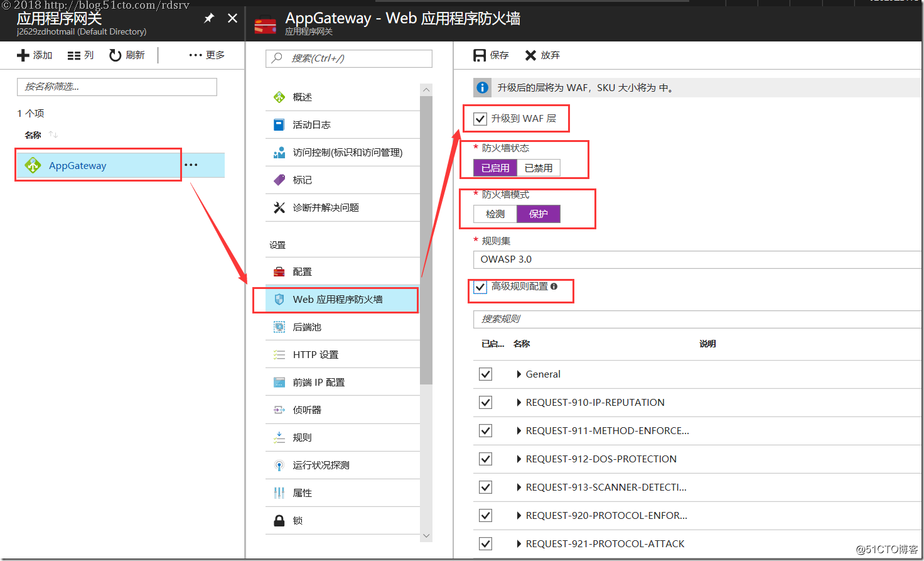The height and width of the screenshot is (561, 924).
Task: Uncheck REQUEST-911-METHOD-ENFORCE checkbox
Action: pyautogui.click(x=485, y=431)
